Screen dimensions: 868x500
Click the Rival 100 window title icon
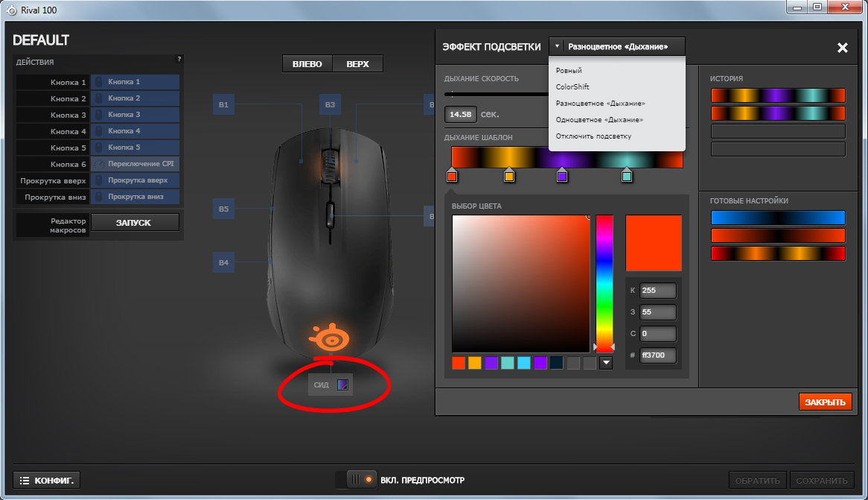[x=12, y=10]
